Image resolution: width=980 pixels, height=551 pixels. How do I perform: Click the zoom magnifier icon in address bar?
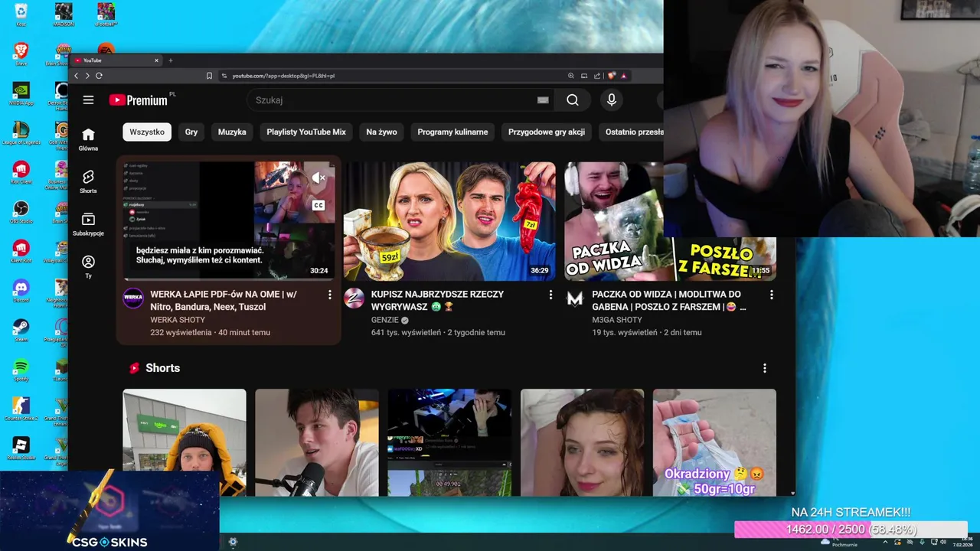570,76
